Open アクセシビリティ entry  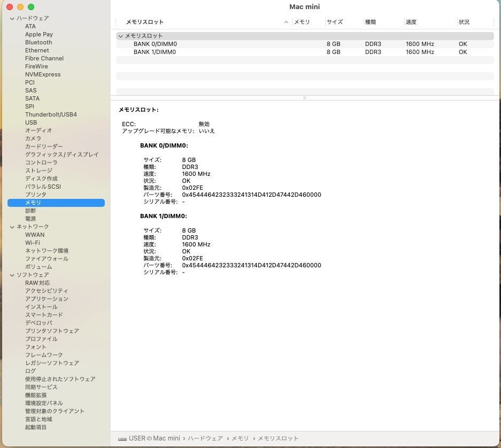[x=47, y=291]
